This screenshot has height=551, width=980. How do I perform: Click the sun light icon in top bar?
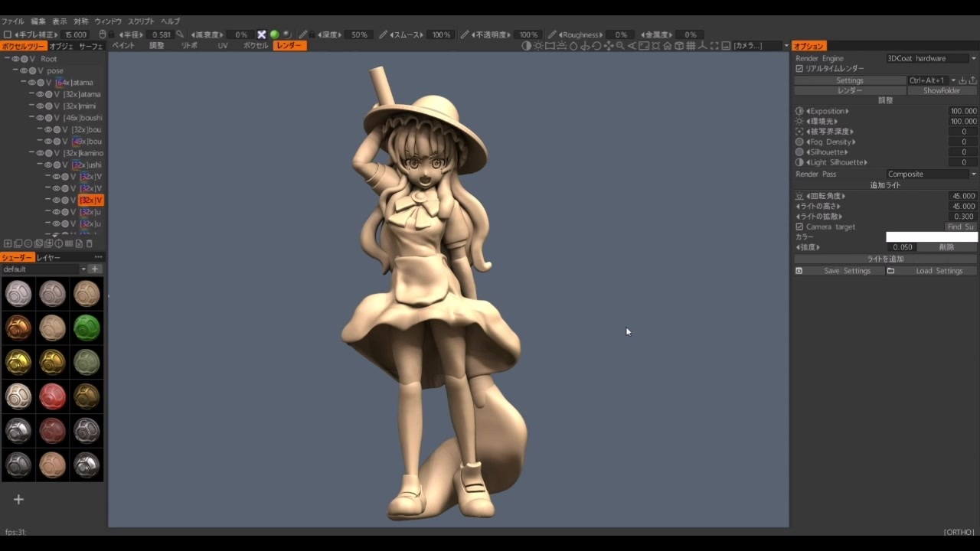538,46
